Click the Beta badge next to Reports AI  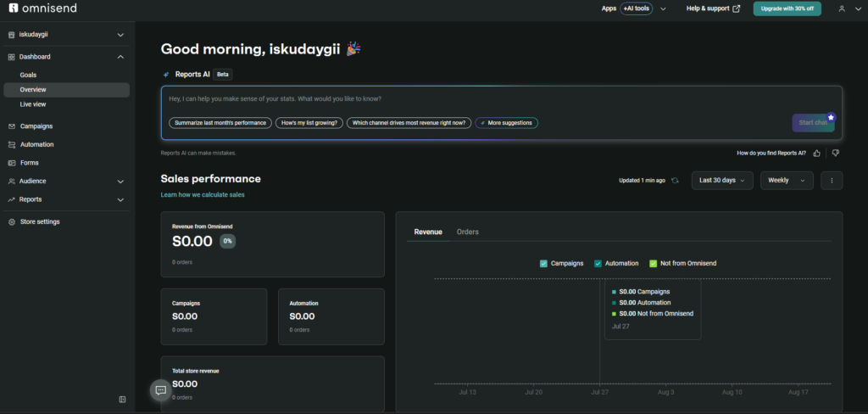pos(223,75)
